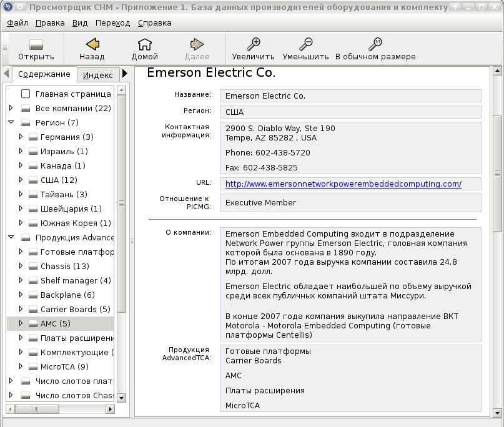The height and width of the screenshot is (427, 504).
Task: Click the content pane scroll-down arrow
Action: [497, 413]
